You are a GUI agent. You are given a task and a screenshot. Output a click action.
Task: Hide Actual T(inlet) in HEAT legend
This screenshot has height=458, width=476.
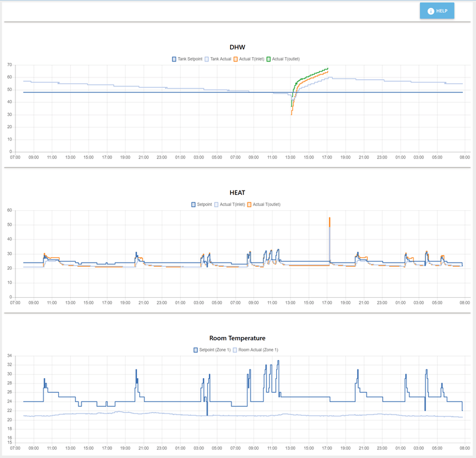tap(230, 204)
